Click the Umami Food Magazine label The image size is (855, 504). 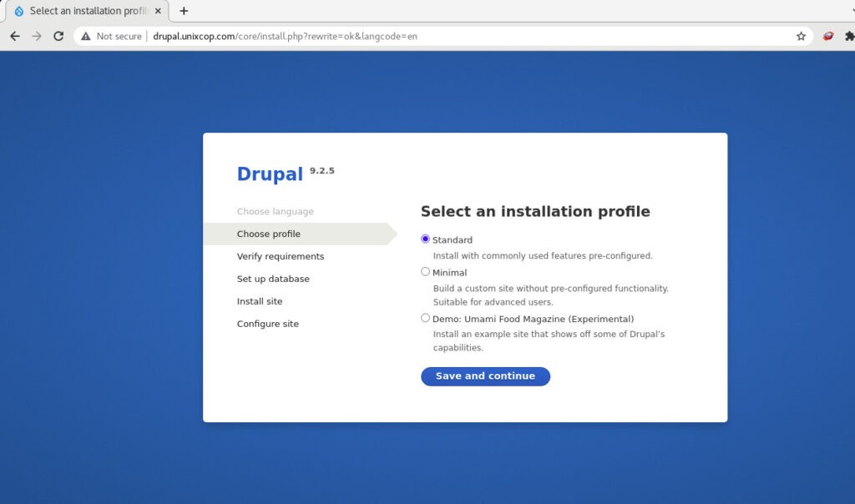[x=534, y=319]
